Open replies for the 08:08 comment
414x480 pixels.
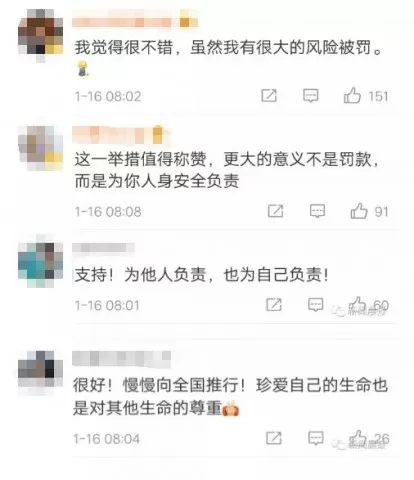coord(317,211)
